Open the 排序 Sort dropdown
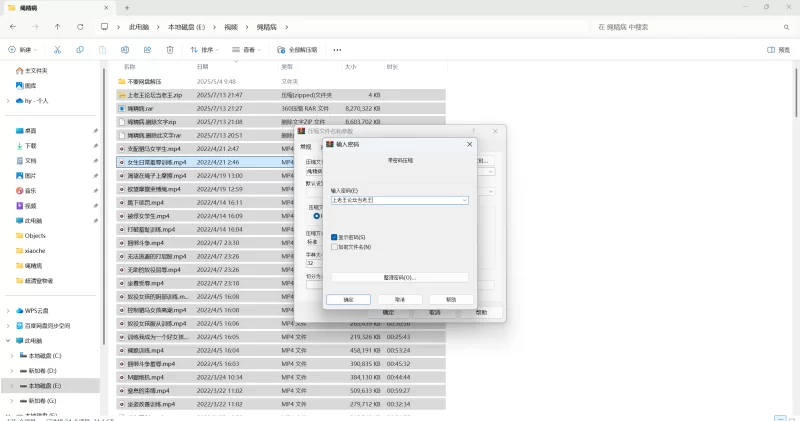Viewport: 800px width, 421px height. point(205,50)
